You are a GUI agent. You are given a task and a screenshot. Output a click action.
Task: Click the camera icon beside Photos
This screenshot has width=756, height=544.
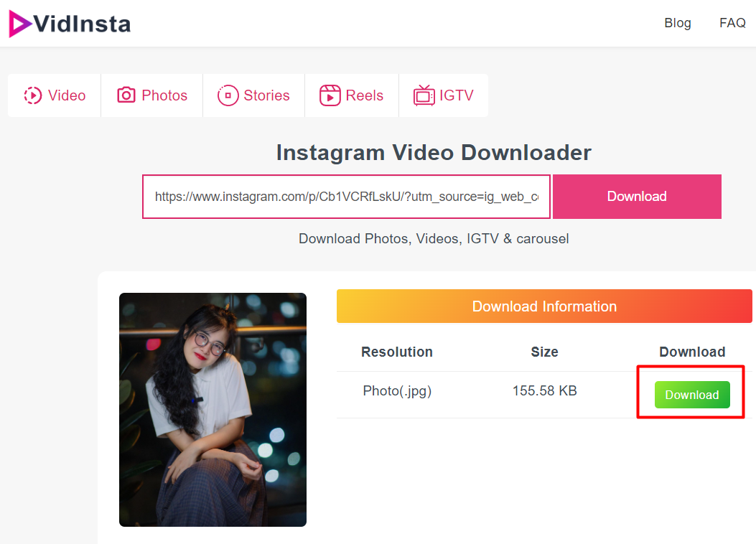tap(126, 95)
